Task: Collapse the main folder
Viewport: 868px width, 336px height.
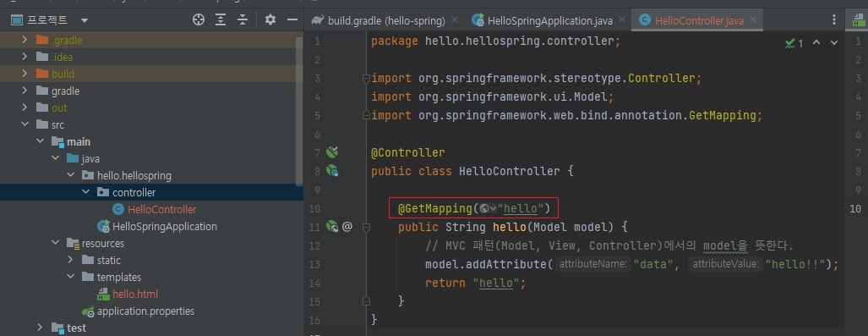Action: [40, 141]
